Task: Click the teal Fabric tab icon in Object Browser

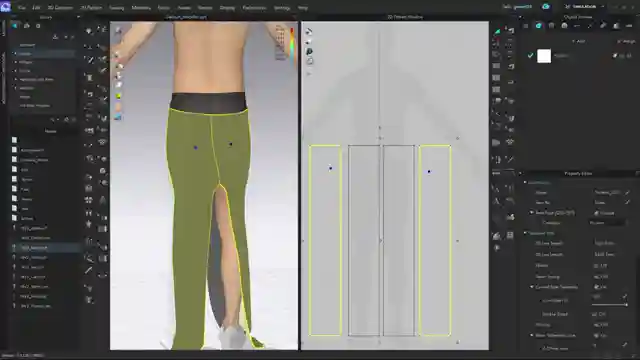Action: 539,26
